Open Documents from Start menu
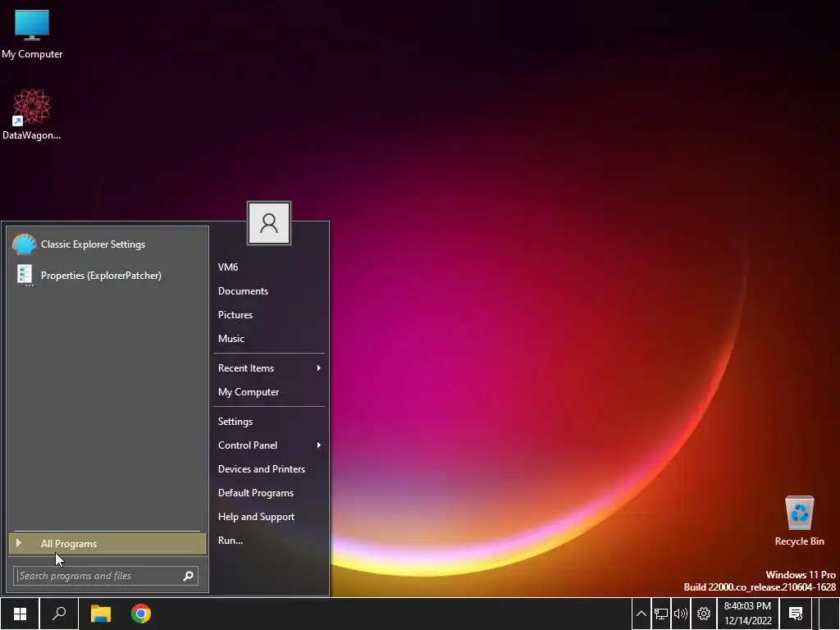840x630 pixels. pyautogui.click(x=269, y=291)
